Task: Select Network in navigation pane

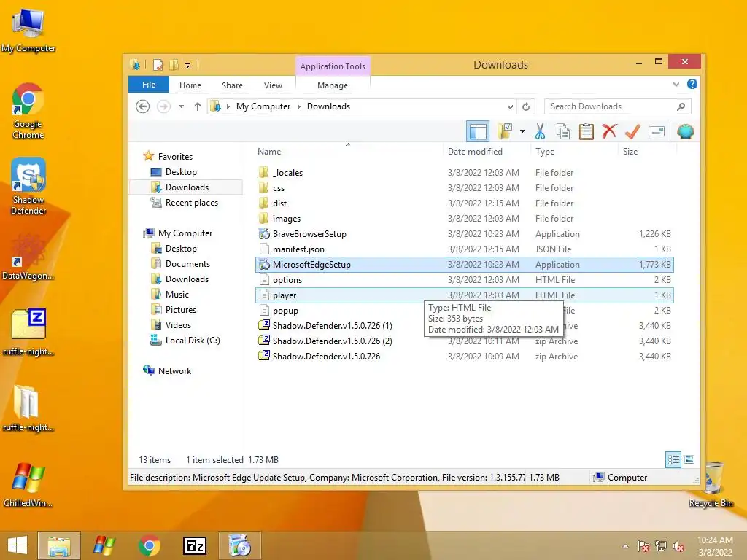Action: point(174,371)
